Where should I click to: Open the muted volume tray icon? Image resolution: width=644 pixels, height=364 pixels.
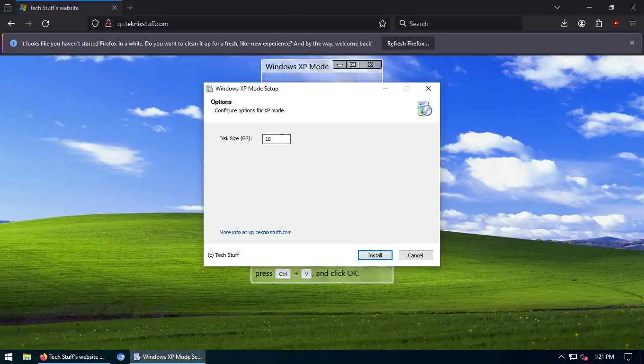pyautogui.click(x=584, y=357)
